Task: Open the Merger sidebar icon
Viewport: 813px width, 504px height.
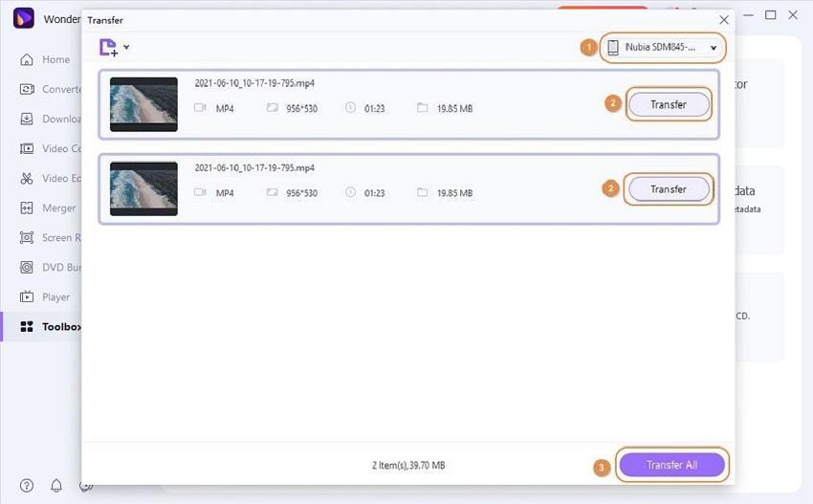Action: pyautogui.click(x=27, y=208)
